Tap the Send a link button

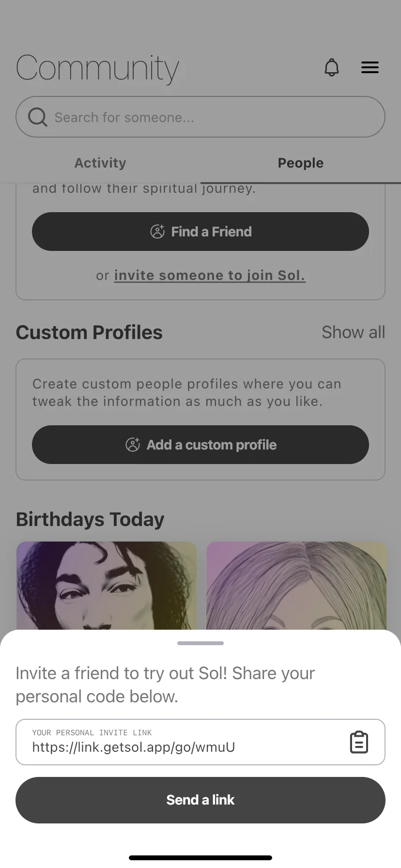[x=200, y=800]
